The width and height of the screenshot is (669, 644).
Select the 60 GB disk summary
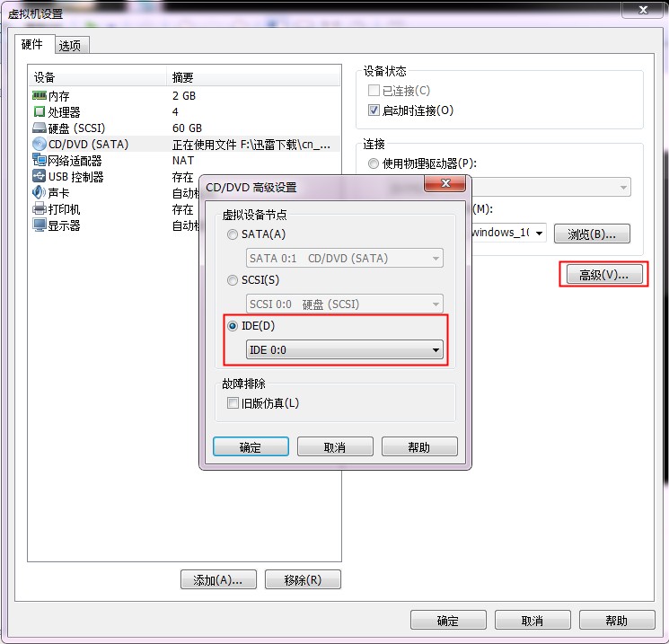[x=187, y=128]
